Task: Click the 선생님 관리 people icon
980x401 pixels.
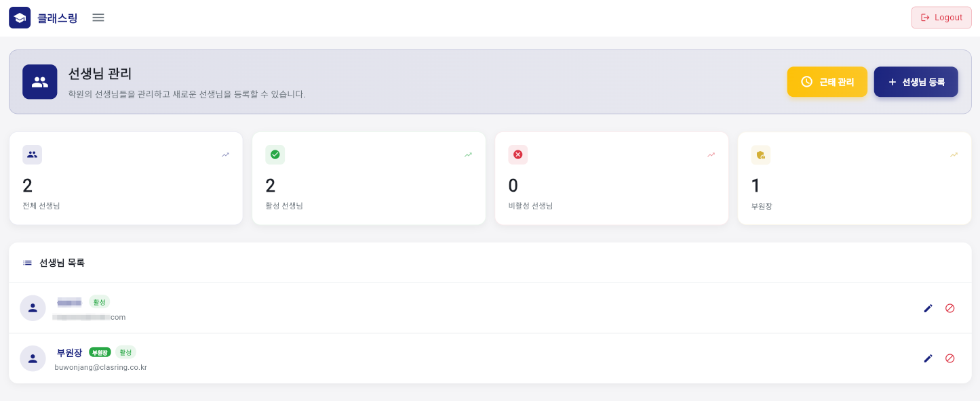Action: pos(40,82)
